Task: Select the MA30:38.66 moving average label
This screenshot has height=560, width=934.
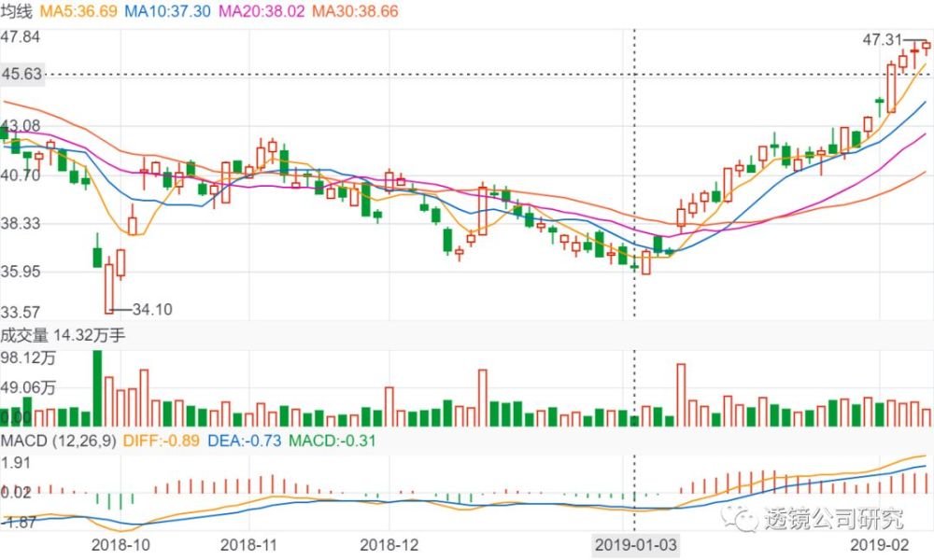Action: click(355, 10)
